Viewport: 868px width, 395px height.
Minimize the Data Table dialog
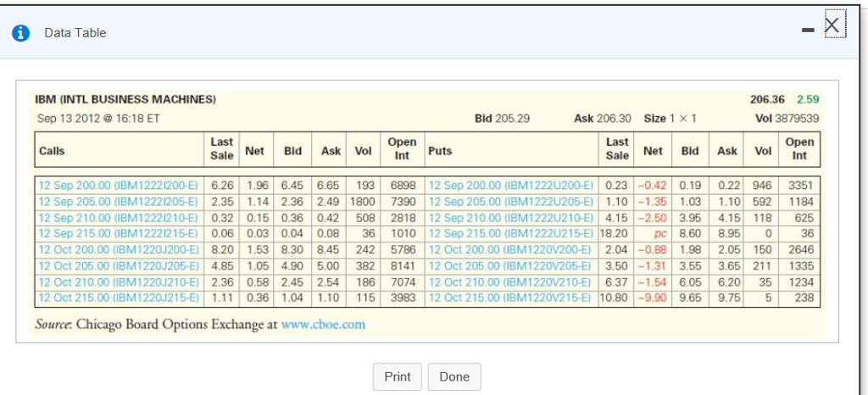(x=808, y=30)
